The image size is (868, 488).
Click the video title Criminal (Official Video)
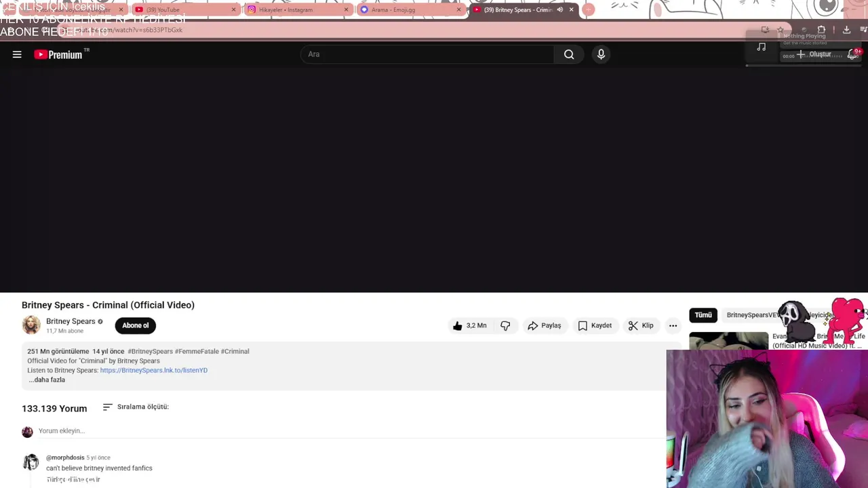point(108,305)
